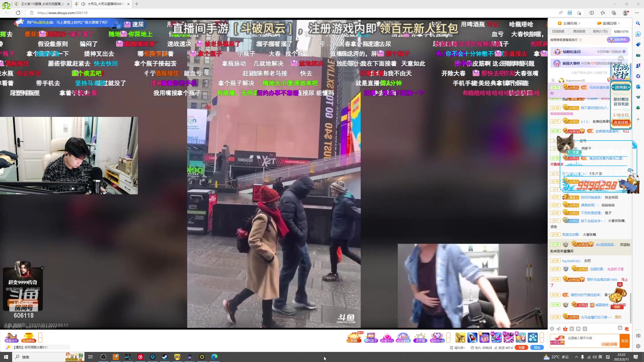
Task: Click the browser address bar URL
Action: 62,13
